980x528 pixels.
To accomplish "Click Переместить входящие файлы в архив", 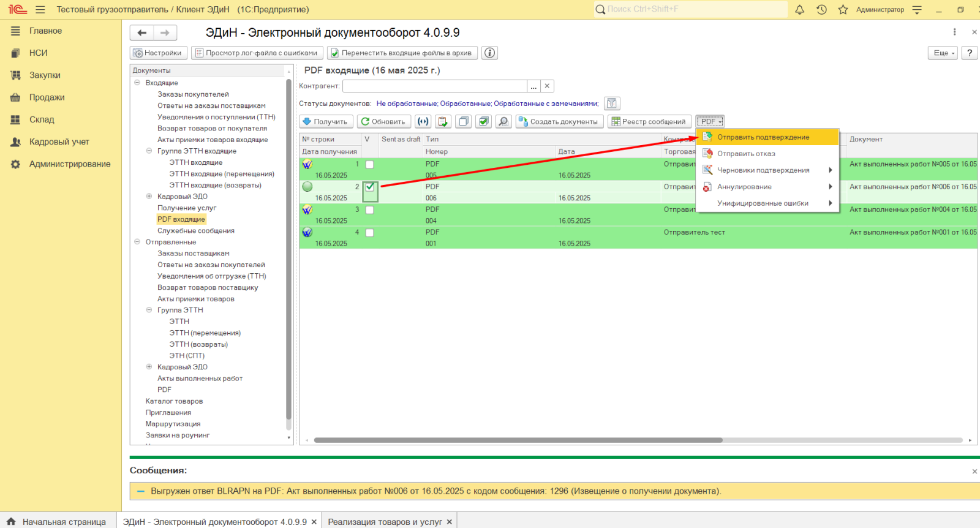I will tap(402, 53).
